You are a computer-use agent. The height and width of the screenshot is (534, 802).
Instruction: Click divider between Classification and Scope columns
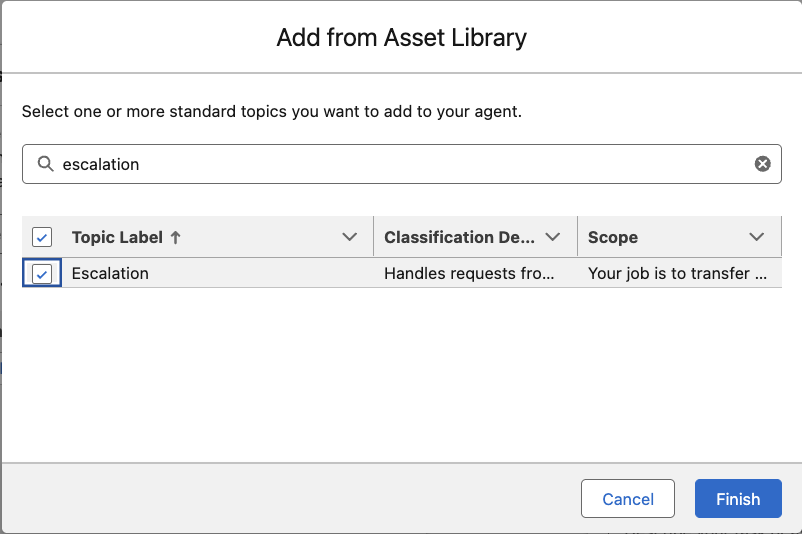click(577, 238)
